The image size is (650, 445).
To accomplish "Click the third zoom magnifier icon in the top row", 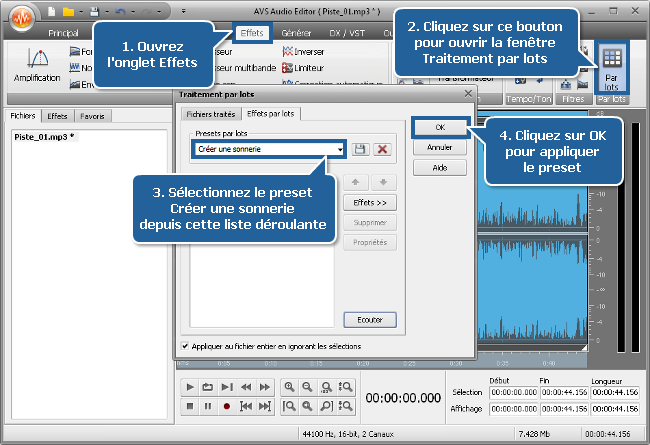I will point(326,387).
